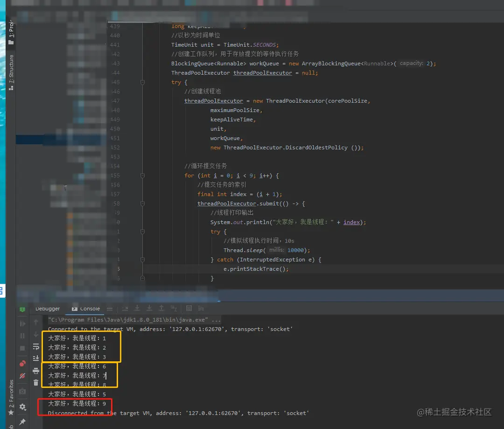Open View Breakpoints red circles icon

(x=22, y=363)
